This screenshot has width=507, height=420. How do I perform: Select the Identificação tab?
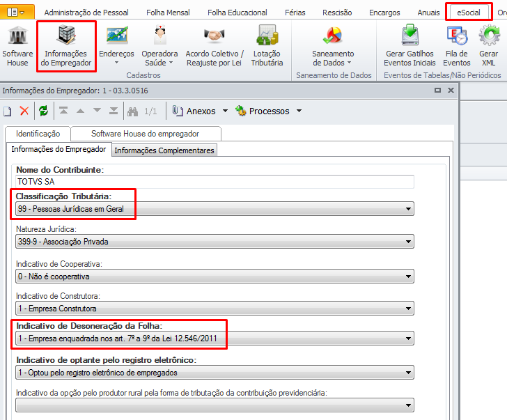point(38,134)
